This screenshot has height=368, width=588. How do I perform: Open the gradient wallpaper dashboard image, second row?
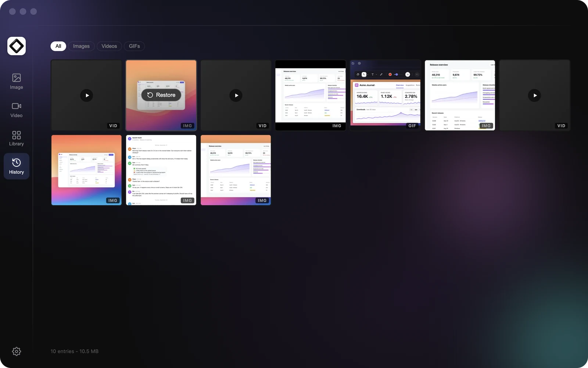(x=86, y=170)
